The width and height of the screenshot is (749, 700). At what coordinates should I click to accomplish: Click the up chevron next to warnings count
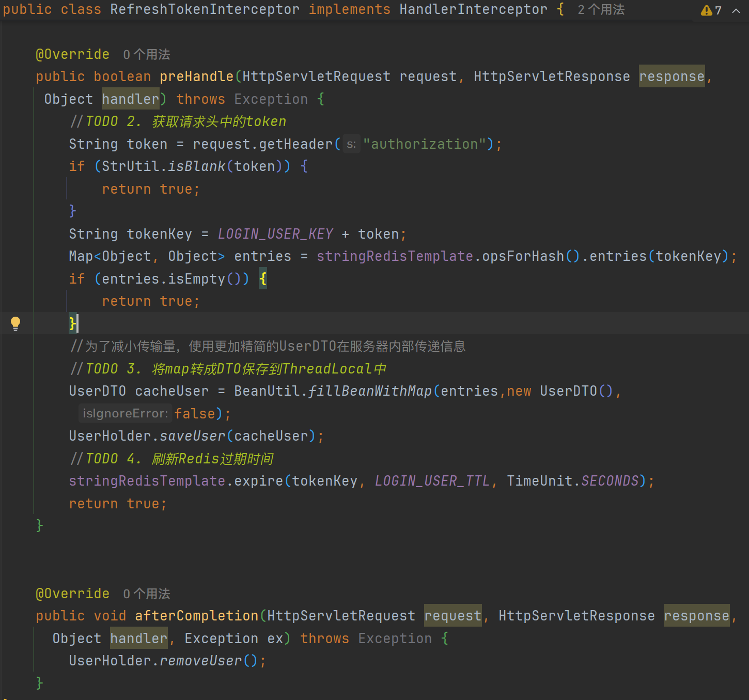click(736, 10)
